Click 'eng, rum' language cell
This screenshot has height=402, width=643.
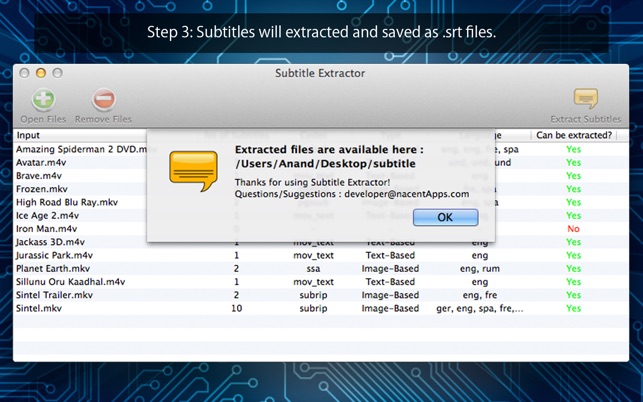[480, 269]
